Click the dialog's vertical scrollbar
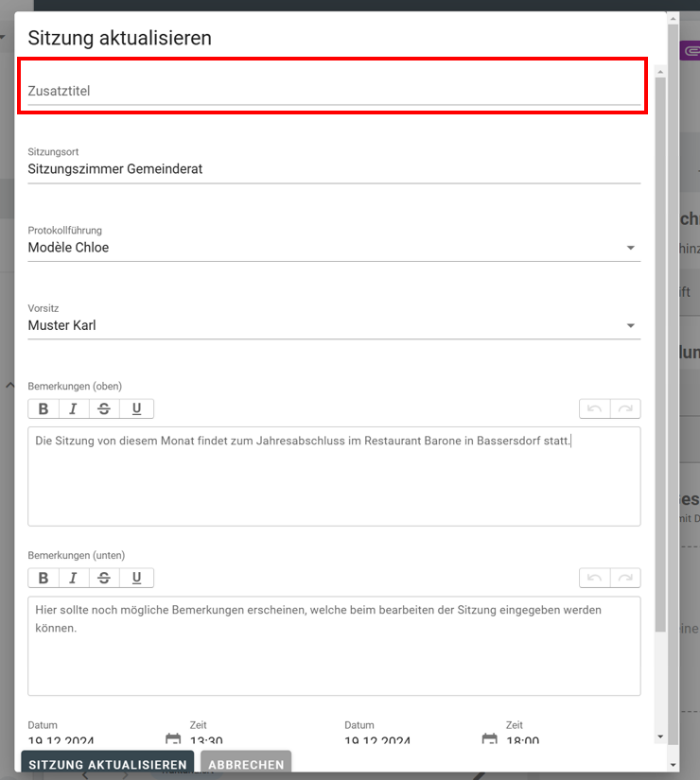 [x=659, y=378]
